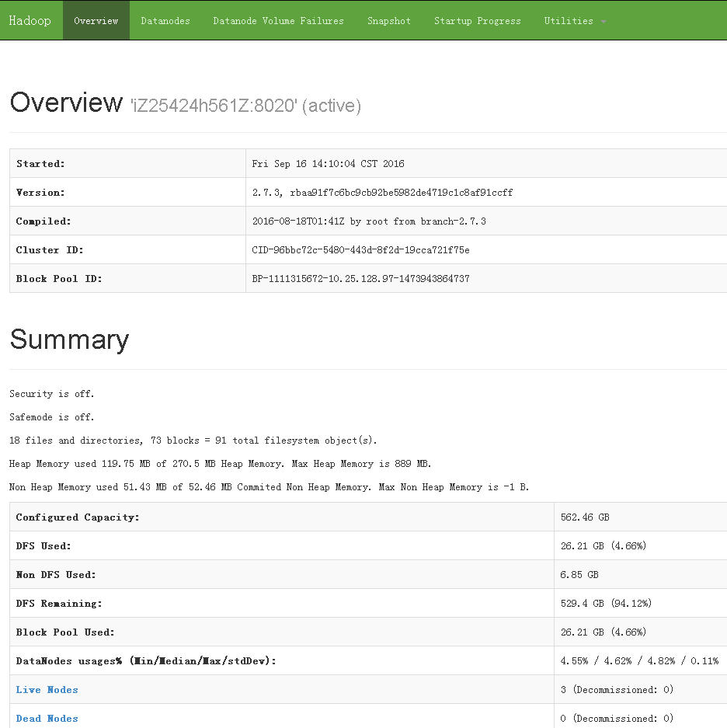The height and width of the screenshot is (728, 727).
Task: Select block pool ID BP-1111315672-10.25.128.97-1473943864737
Action: pyautogui.click(x=360, y=279)
